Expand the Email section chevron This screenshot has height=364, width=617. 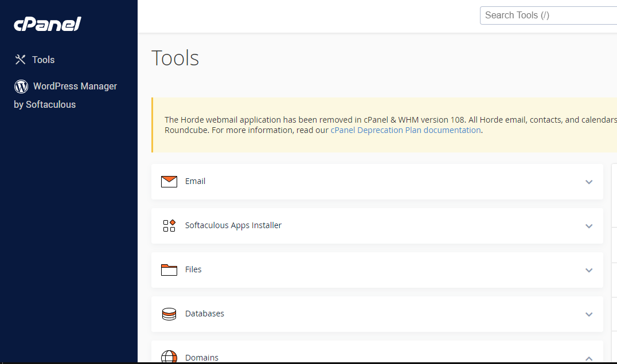point(588,182)
